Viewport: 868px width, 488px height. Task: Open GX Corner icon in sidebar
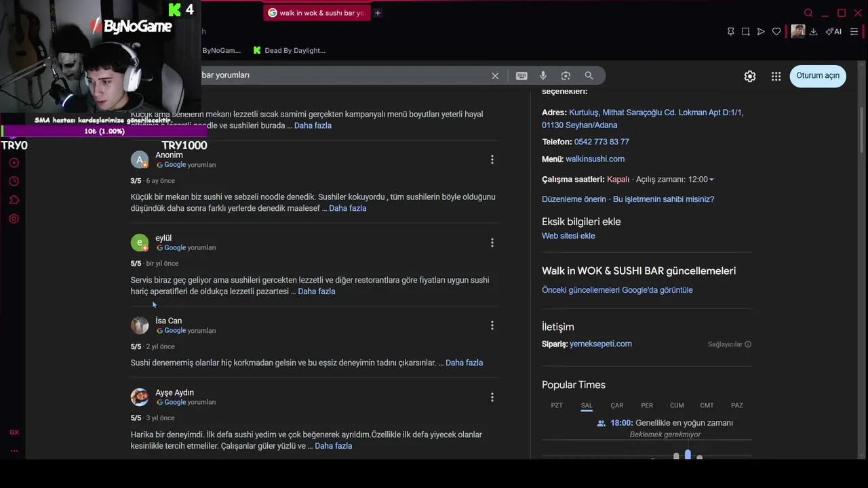click(x=14, y=432)
